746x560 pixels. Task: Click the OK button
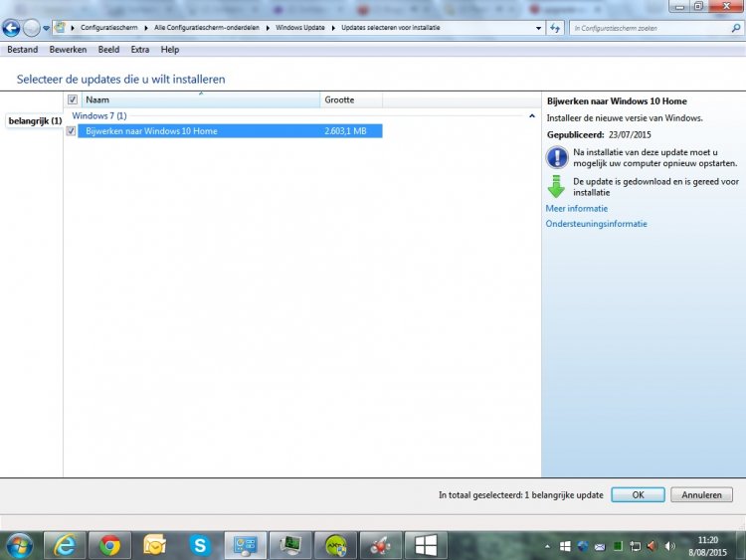pos(638,494)
